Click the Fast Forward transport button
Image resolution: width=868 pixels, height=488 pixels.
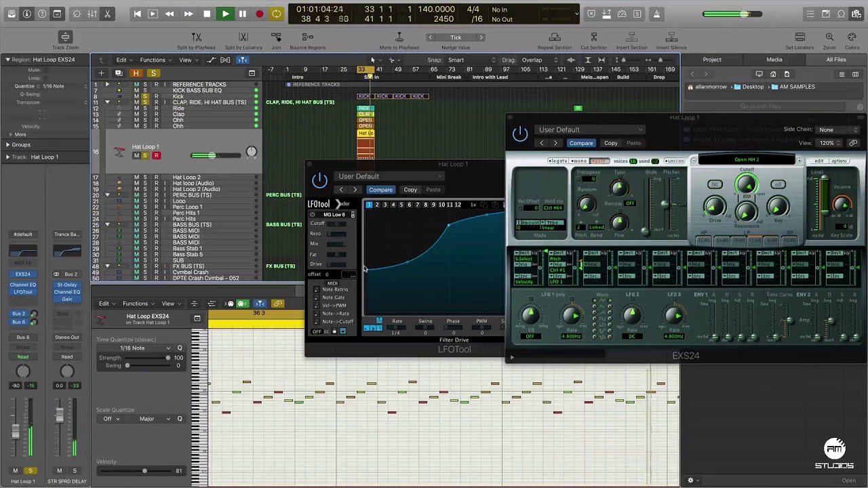coord(188,14)
